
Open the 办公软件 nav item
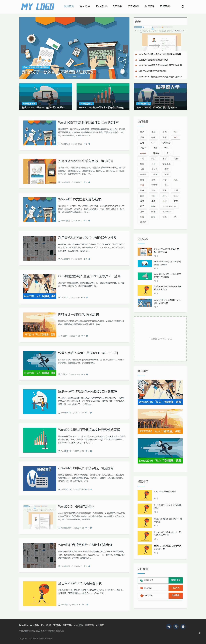point(149,6)
